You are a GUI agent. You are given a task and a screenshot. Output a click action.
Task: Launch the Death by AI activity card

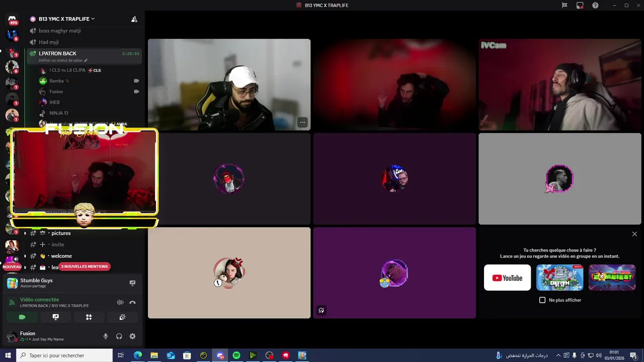(x=559, y=278)
